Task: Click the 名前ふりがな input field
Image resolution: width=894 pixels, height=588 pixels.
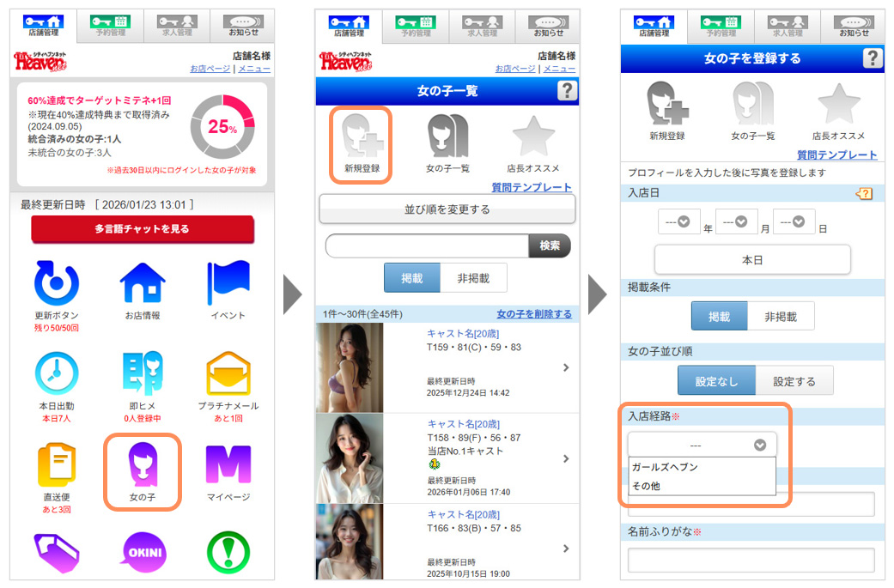Action: [751, 560]
